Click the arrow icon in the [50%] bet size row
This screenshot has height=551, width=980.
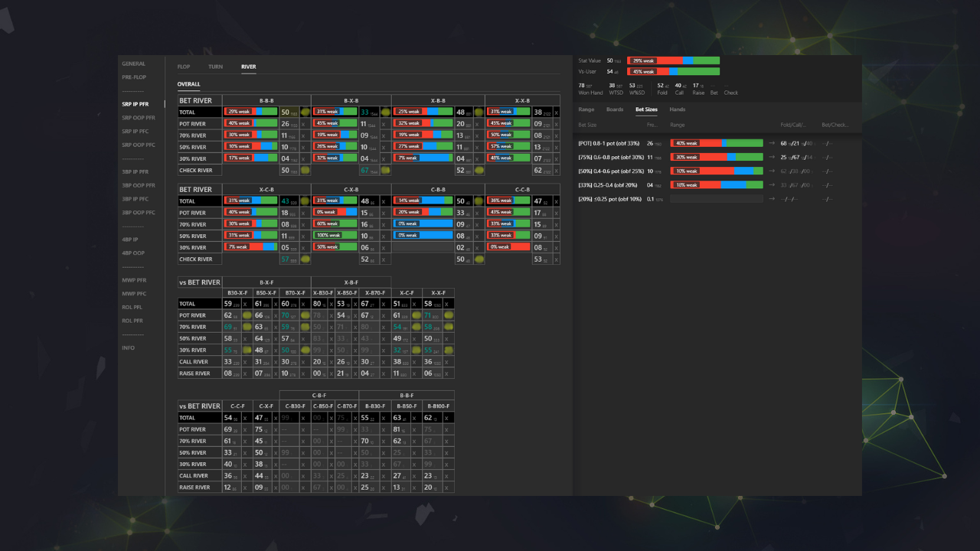point(772,171)
